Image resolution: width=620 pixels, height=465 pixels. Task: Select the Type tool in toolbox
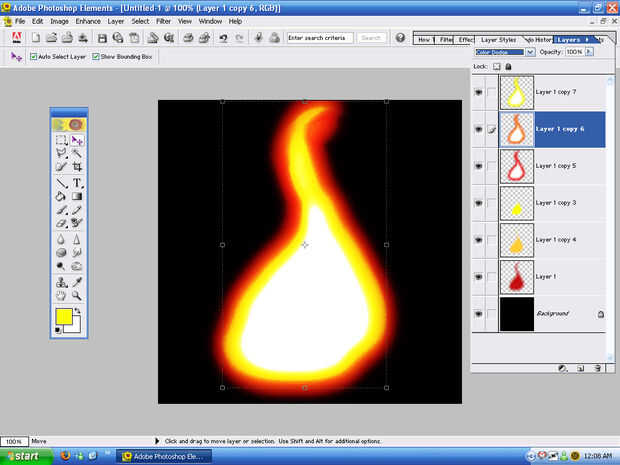coord(77,183)
